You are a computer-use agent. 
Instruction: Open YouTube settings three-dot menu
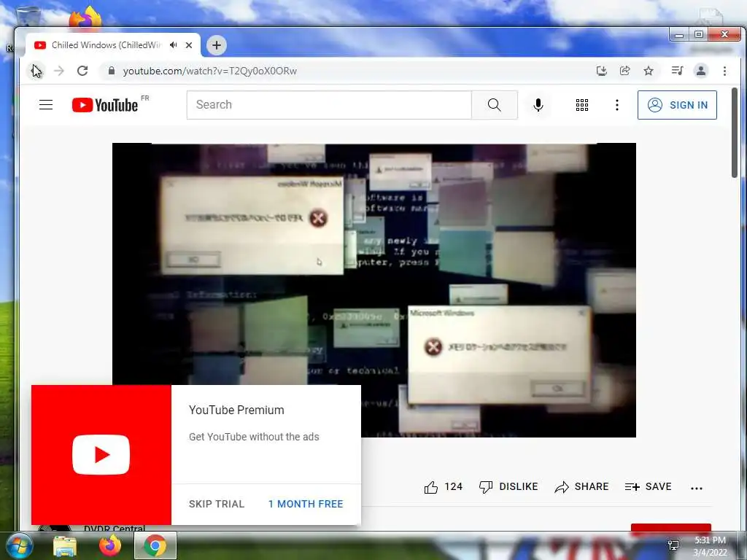pos(617,105)
